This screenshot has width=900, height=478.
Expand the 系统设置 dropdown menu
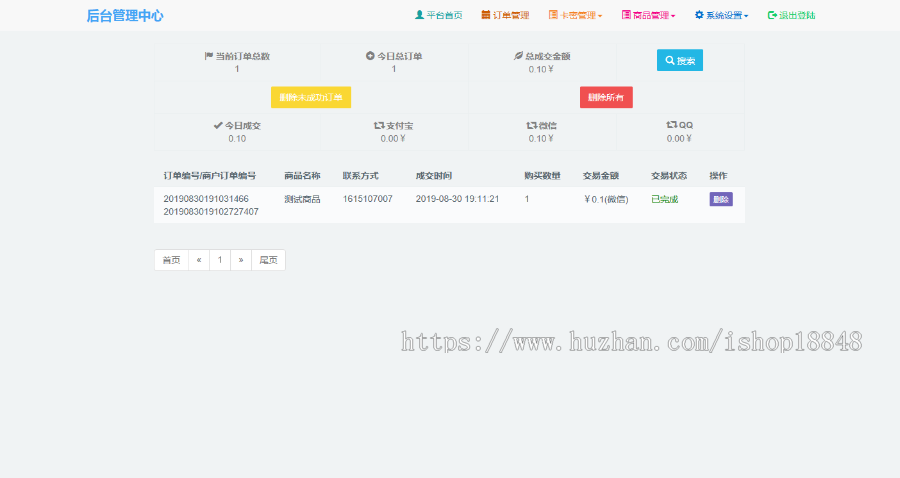[721, 15]
